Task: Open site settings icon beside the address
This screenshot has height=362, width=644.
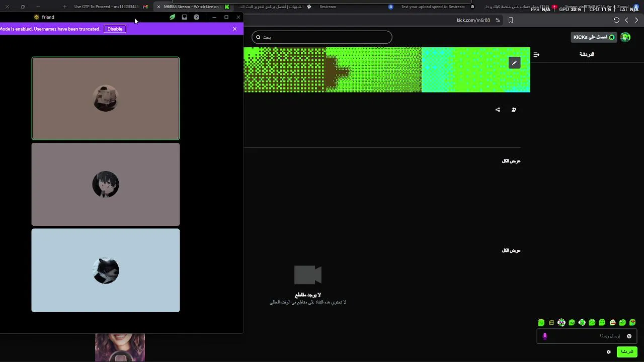Action: point(498,20)
